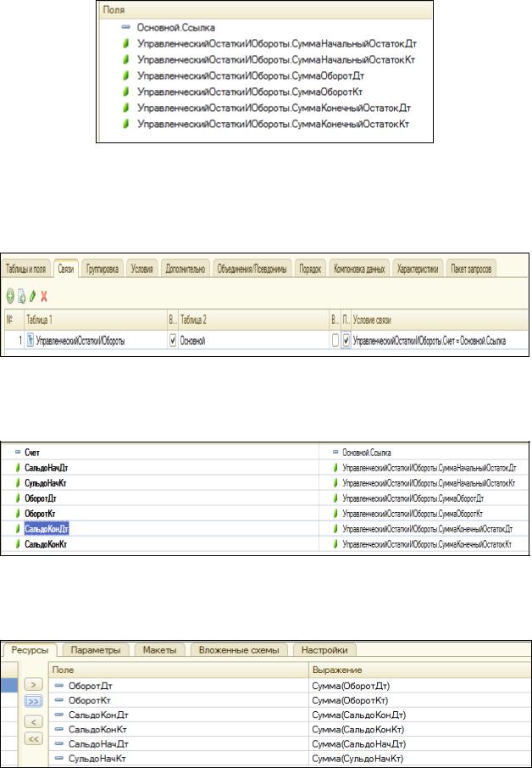Viewport: 532px width, 768px height.
Task: Check 'all' checkbox for Основной table
Action: coord(335,341)
